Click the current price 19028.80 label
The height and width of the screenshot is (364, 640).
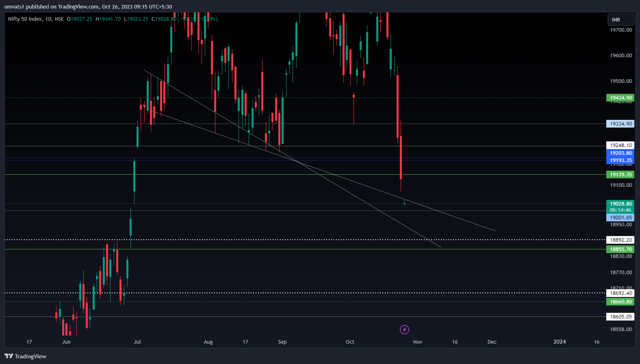point(620,204)
